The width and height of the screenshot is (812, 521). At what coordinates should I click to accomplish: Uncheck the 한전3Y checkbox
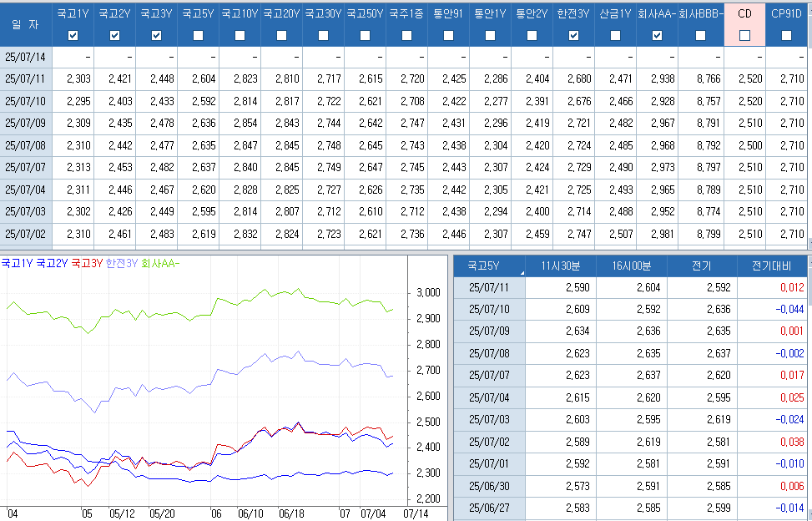pos(573,35)
